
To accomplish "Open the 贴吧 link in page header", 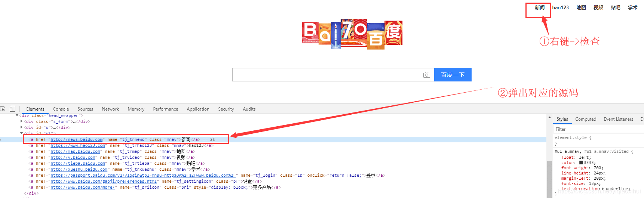I will (615, 7).
